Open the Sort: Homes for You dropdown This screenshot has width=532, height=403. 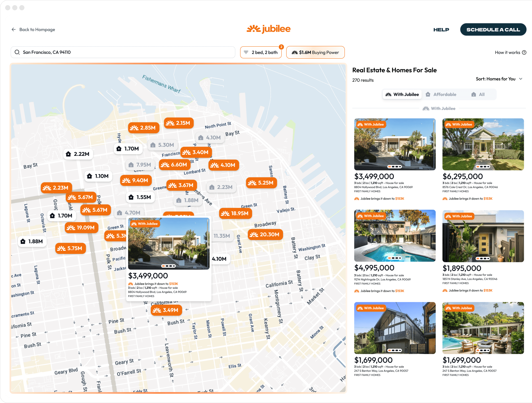click(499, 79)
